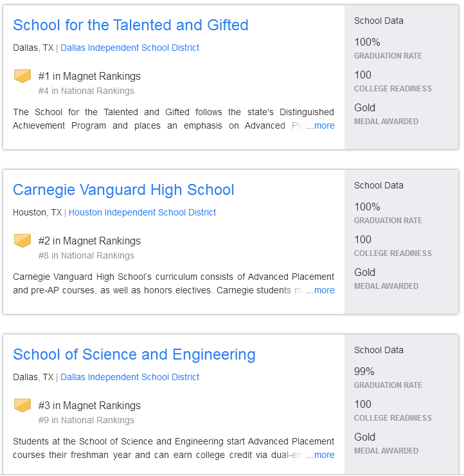
Task: Click the gold medal badge beside #3 Magnet Rankings
Action: (x=22, y=405)
